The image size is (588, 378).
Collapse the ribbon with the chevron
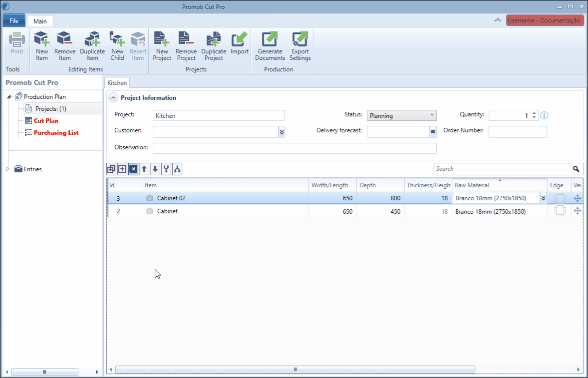pyautogui.click(x=498, y=20)
